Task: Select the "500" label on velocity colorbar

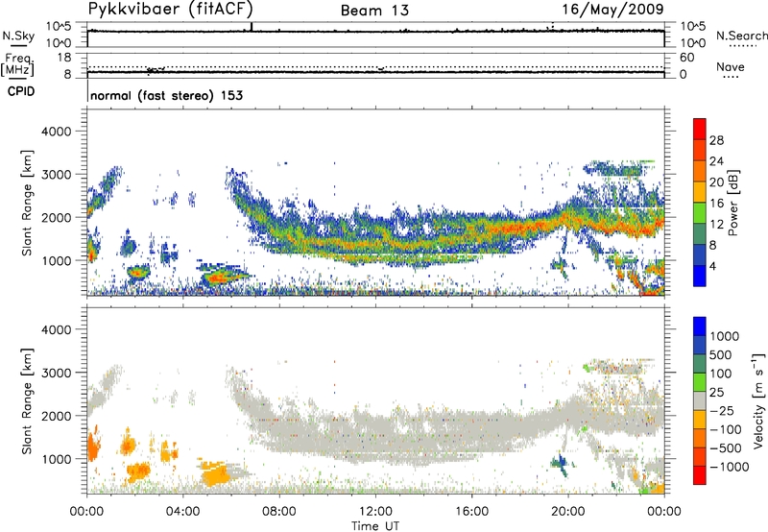Action: [x=720, y=354]
